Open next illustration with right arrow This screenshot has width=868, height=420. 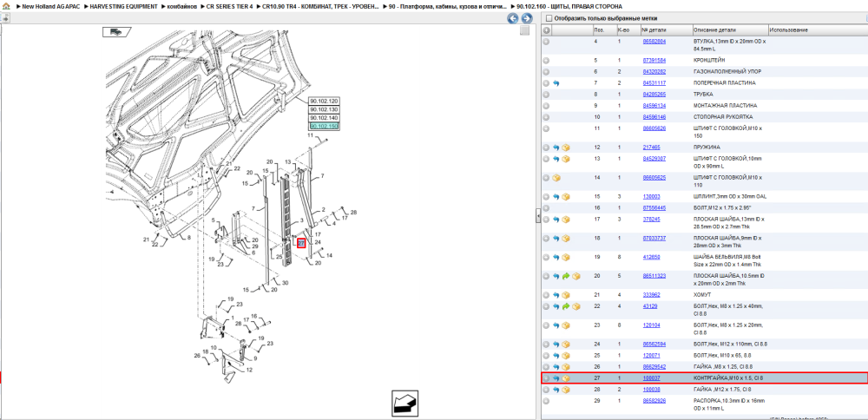click(x=527, y=18)
